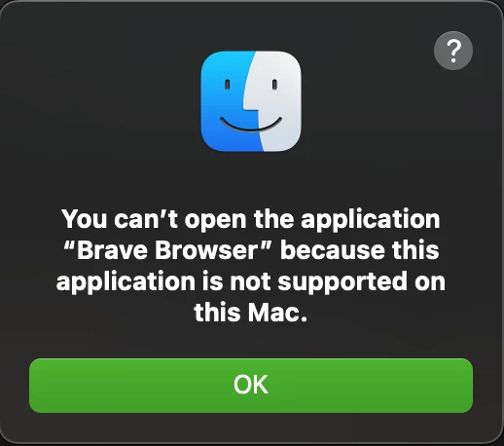The image size is (504, 446).
Task: Click the Finder icon's right eye
Action: (274, 85)
